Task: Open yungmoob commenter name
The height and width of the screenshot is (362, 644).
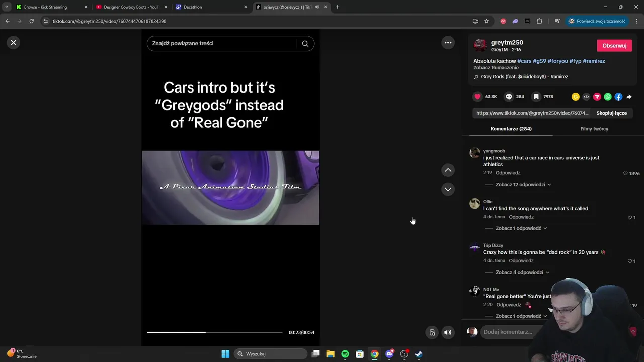Action: [494, 151]
